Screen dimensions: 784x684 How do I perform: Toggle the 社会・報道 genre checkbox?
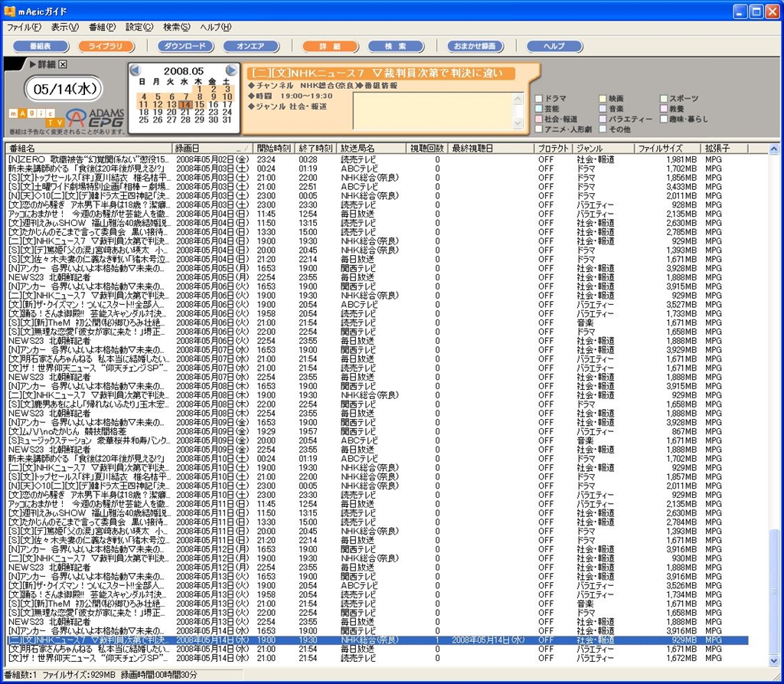point(539,119)
